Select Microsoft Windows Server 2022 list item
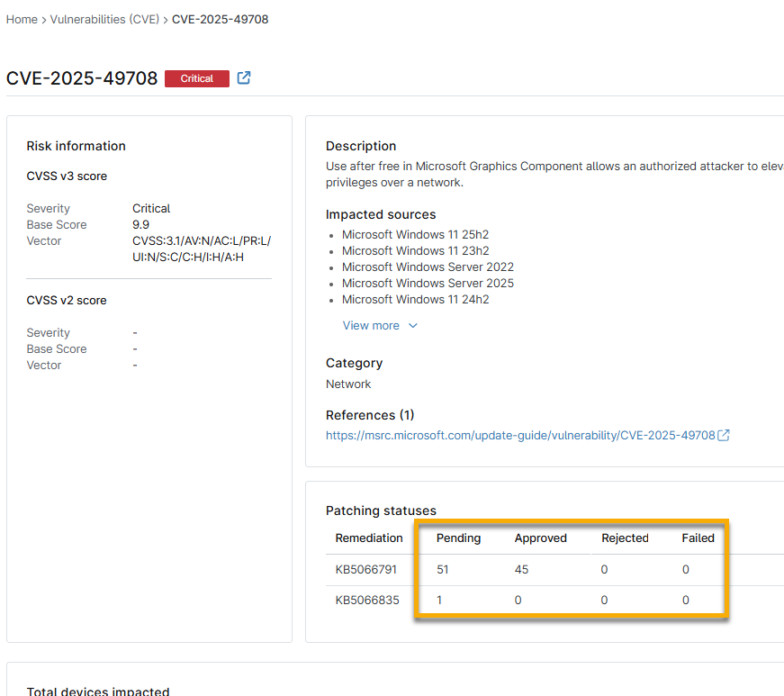The height and width of the screenshot is (696, 784). click(428, 267)
